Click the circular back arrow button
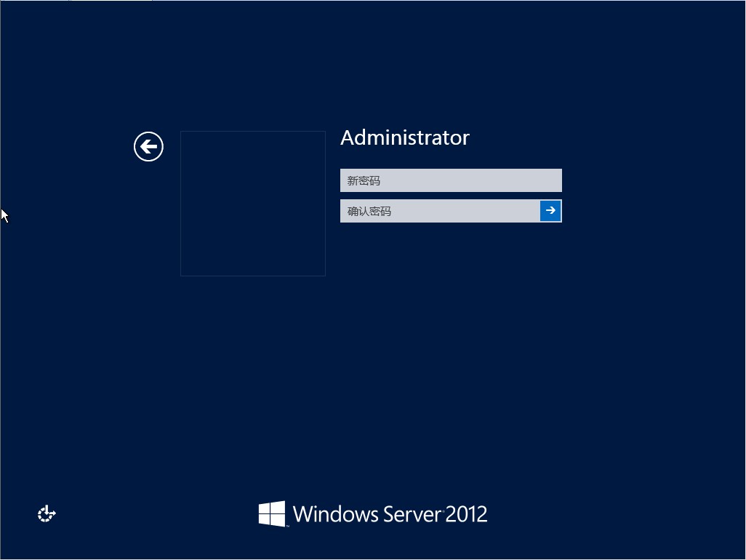The image size is (746, 560). click(148, 147)
